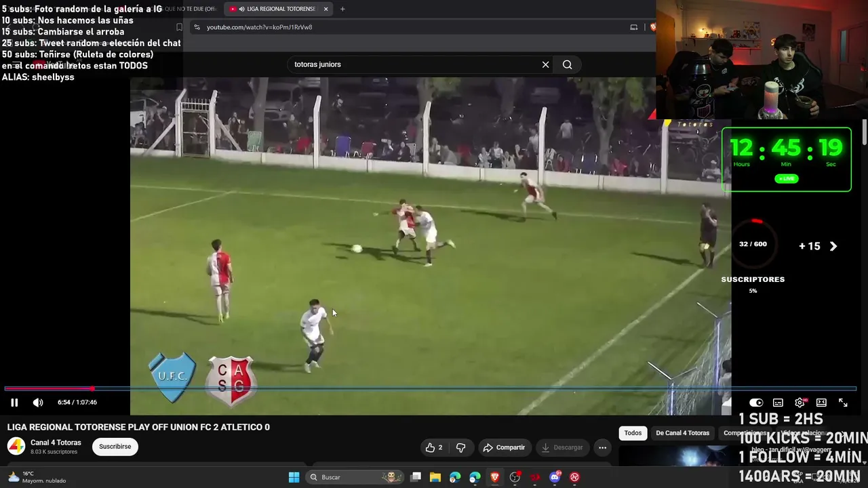This screenshot has height=488, width=868.
Task: Open the Windows Start menu
Action: (x=294, y=477)
